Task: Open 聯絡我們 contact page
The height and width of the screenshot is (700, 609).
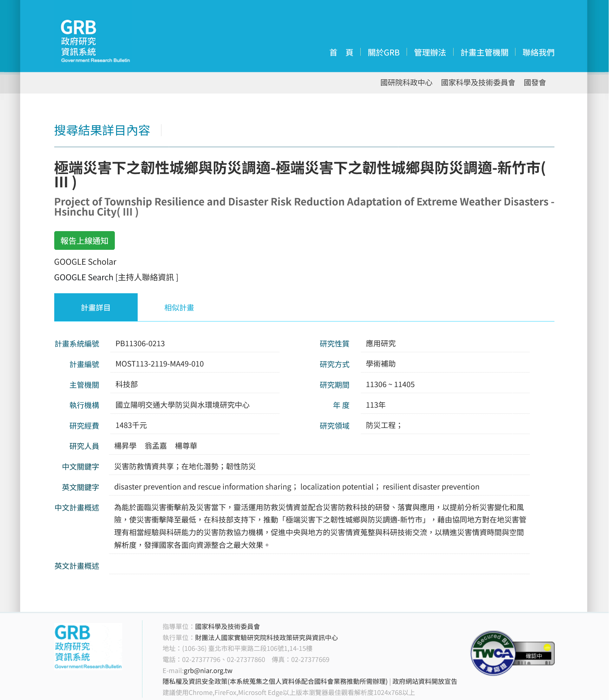Action: [538, 53]
